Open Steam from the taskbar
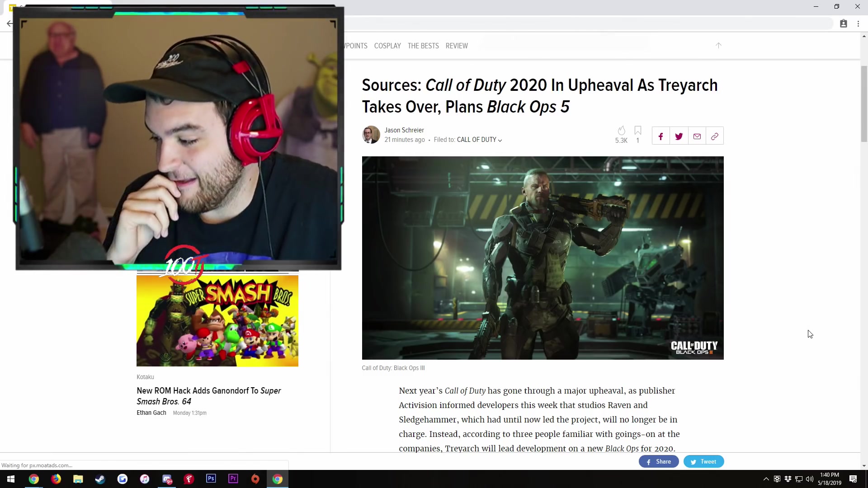 click(100, 479)
